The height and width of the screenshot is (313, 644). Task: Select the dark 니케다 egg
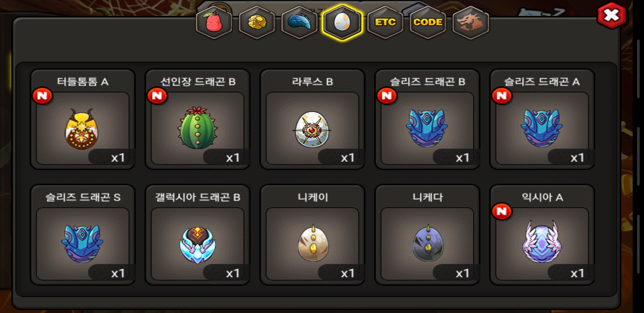point(427,235)
